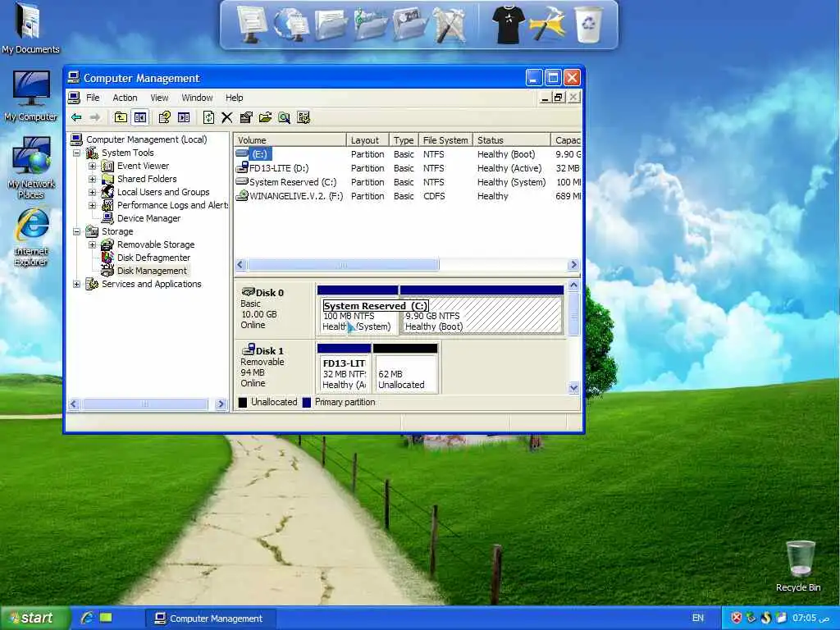This screenshot has height=630, width=840.
Task: Open the View menu
Action: (159, 98)
